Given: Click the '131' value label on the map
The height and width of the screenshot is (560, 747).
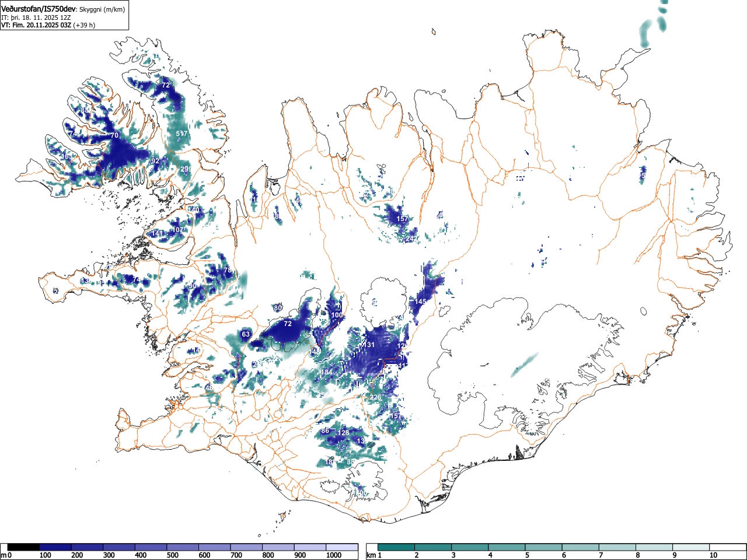Looking at the screenshot, I should 369,345.
